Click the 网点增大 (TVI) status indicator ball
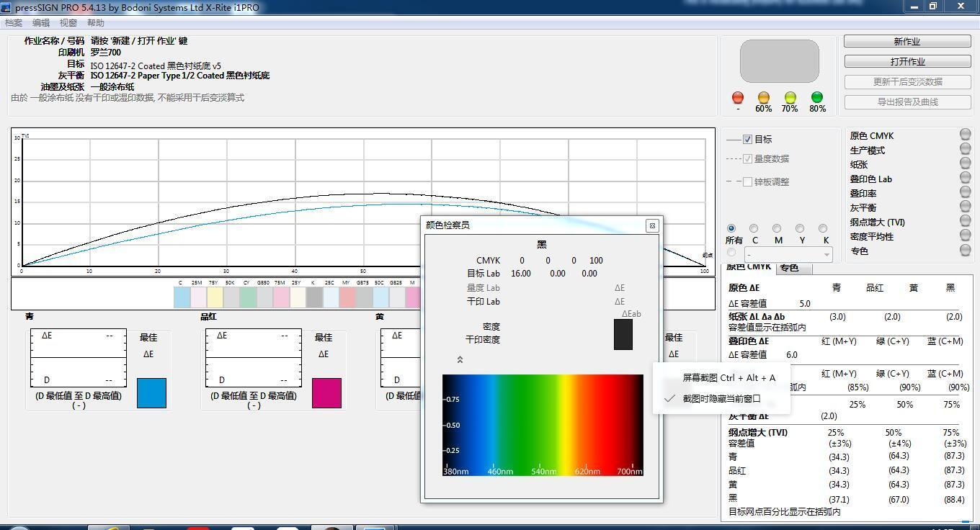The height and width of the screenshot is (530, 980). [965, 220]
